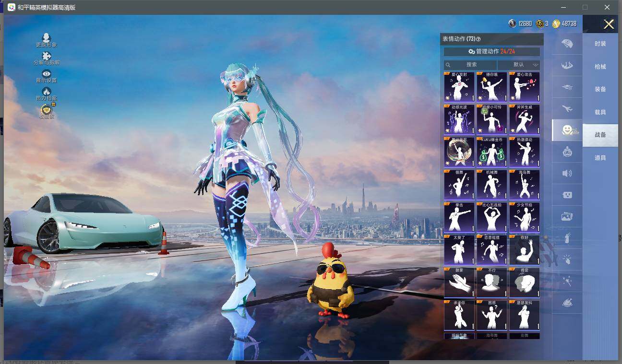The height and width of the screenshot is (364, 622).
Task: Select the 爱心发射 emote
Action: click(459, 87)
